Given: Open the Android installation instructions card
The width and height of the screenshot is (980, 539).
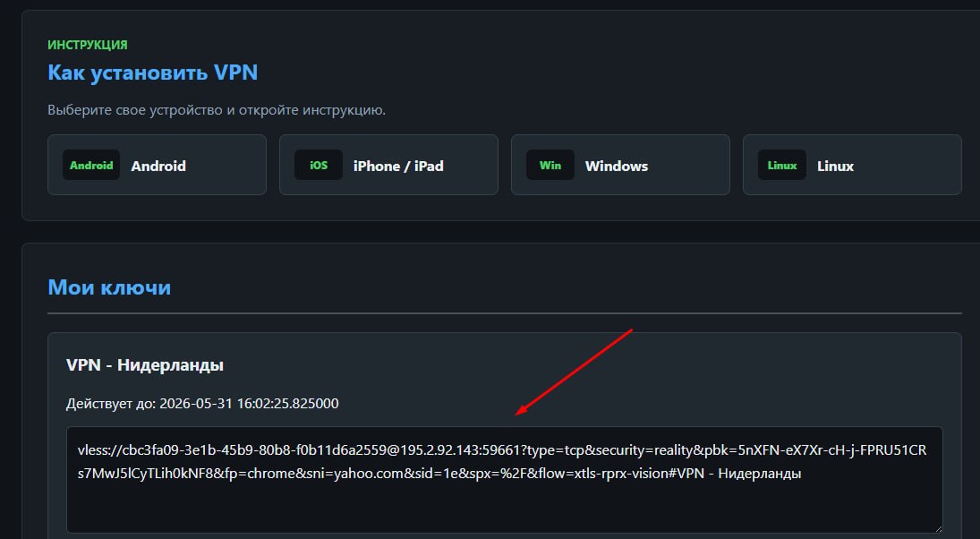Looking at the screenshot, I should (x=157, y=165).
